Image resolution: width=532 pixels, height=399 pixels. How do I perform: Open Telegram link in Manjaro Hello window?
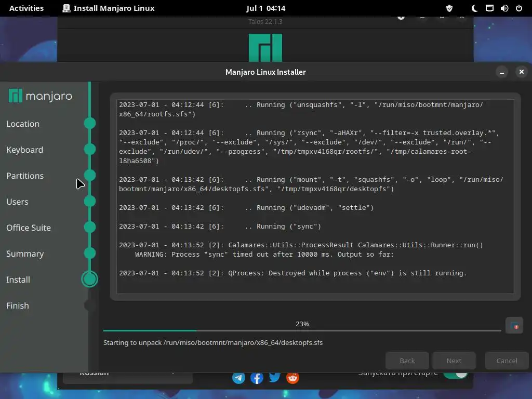click(x=238, y=378)
